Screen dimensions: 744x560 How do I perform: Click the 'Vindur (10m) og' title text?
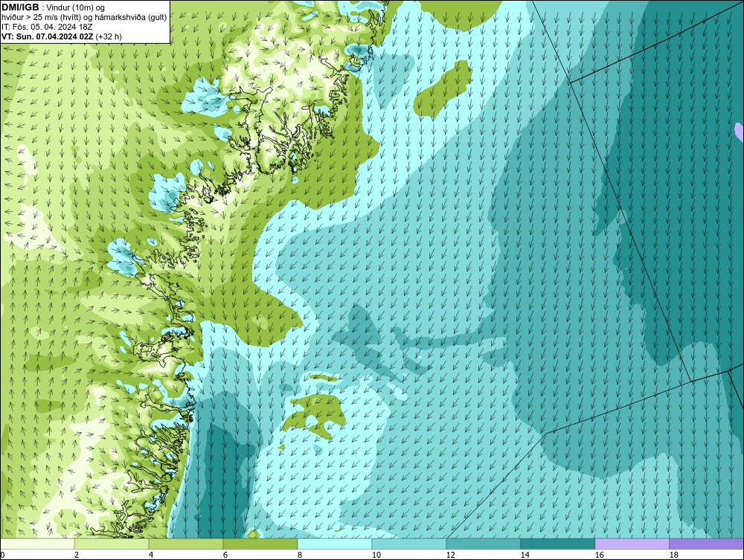tap(77, 8)
